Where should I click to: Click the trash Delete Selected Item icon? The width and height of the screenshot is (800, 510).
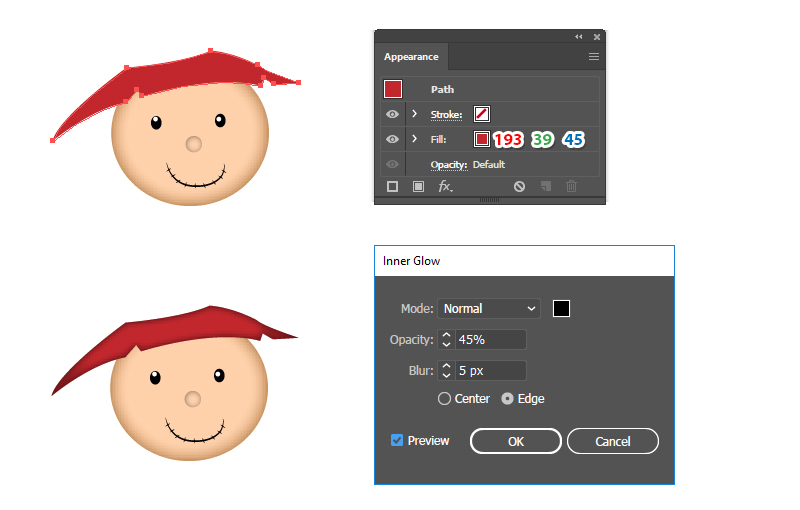click(x=571, y=186)
